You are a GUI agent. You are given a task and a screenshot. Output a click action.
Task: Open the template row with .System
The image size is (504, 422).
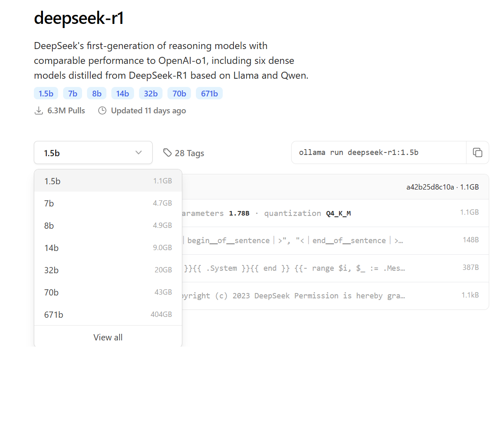coord(335,268)
